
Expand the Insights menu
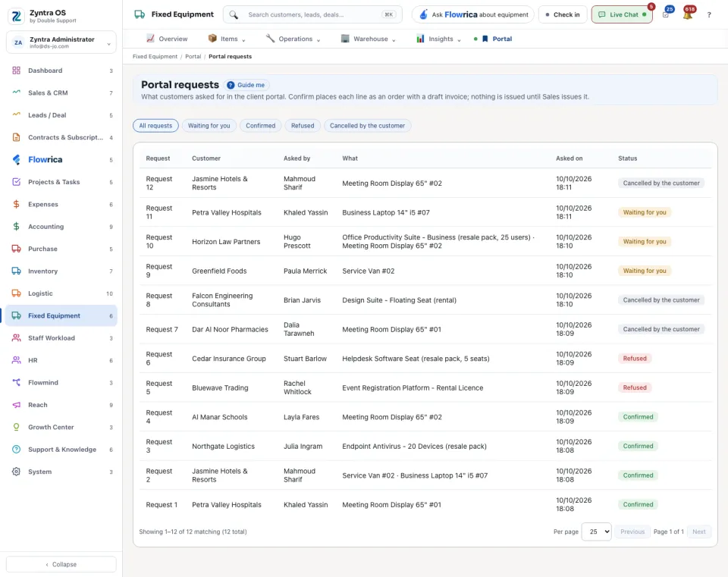[439, 39]
